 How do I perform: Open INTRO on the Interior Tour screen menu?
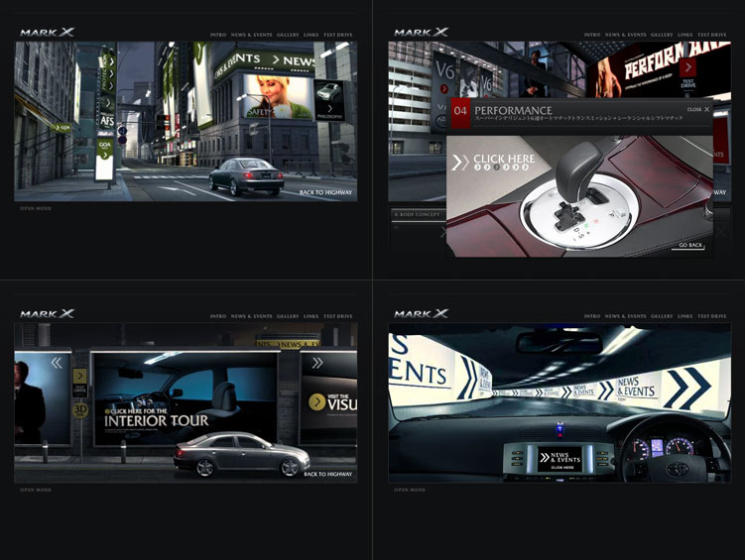click(218, 316)
